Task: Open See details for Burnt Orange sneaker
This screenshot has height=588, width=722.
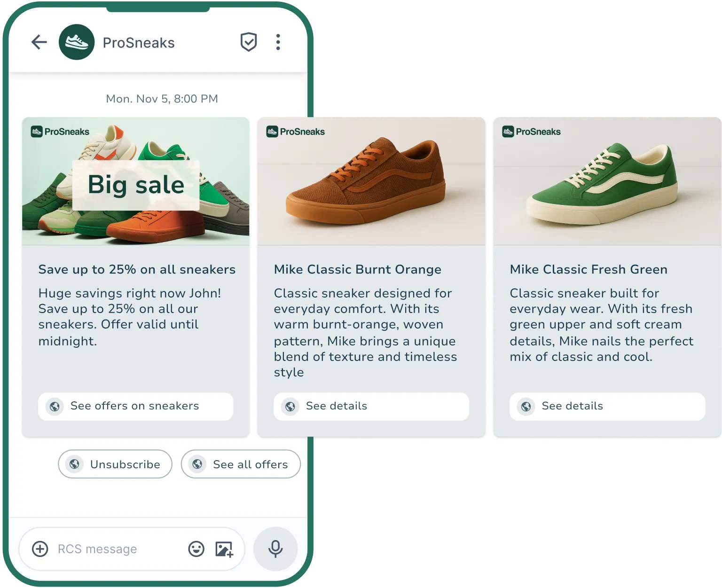Action: [371, 406]
